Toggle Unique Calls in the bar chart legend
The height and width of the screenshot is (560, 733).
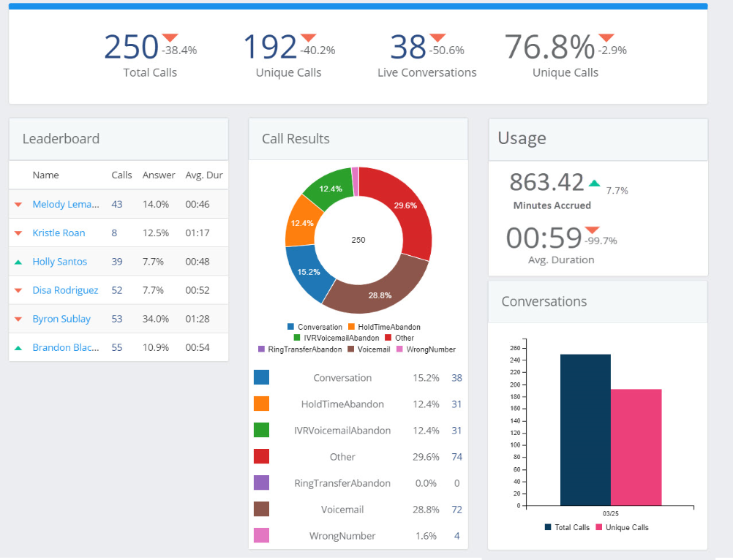[623, 527]
